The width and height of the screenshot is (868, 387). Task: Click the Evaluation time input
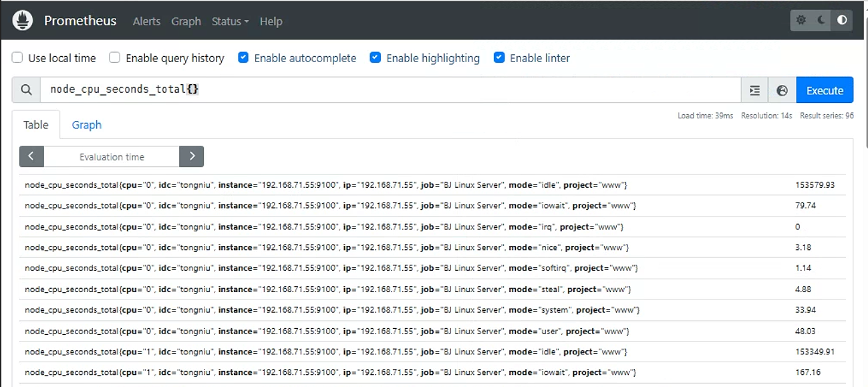[x=112, y=156]
